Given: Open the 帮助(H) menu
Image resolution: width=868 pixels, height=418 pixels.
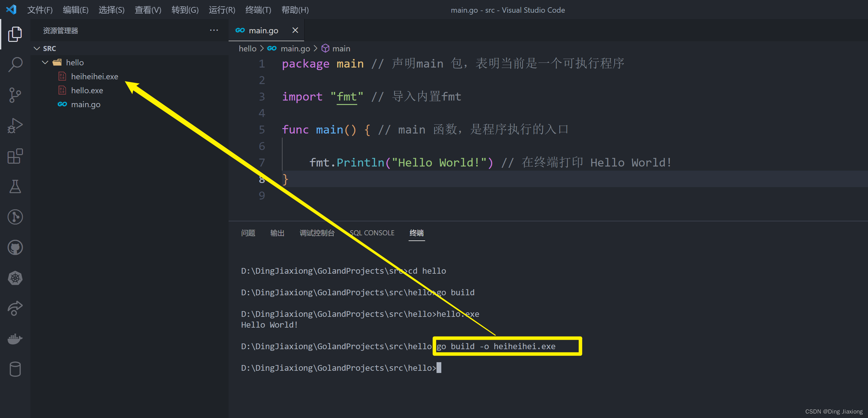Looking at the screenshot, I should pos(295,10).
